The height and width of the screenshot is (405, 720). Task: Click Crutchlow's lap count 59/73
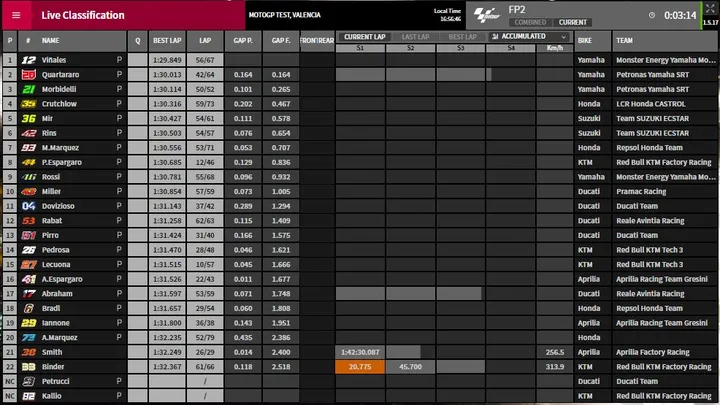pos(205,104)
